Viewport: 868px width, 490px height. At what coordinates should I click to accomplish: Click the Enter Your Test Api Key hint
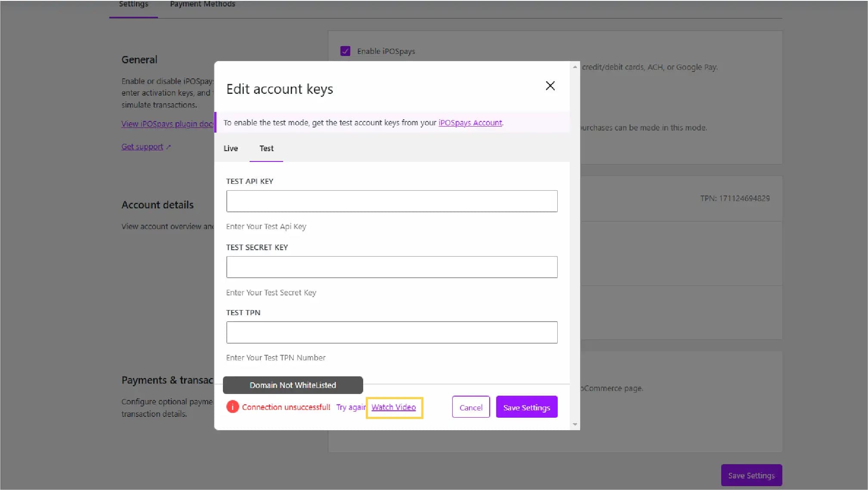(x=266, y=226)
